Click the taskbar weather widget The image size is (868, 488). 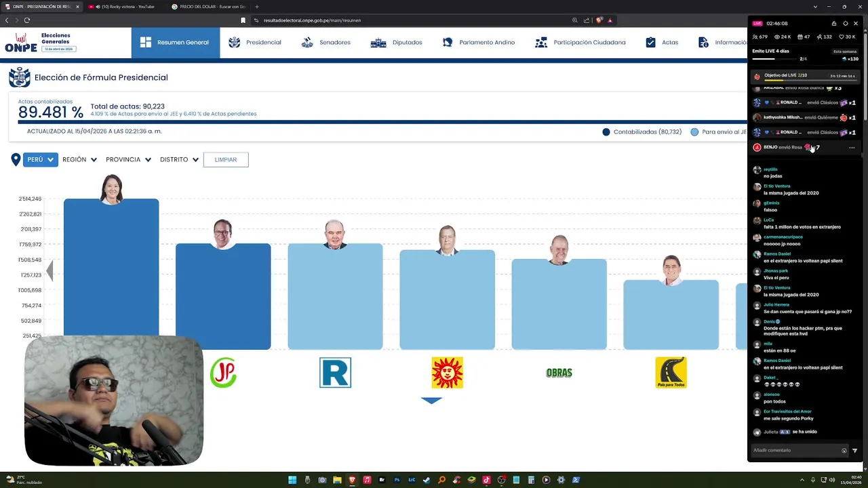point(24,480)
